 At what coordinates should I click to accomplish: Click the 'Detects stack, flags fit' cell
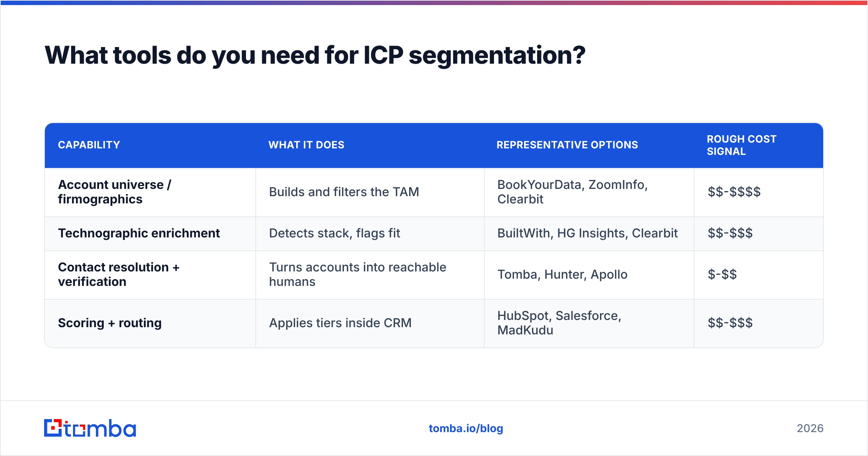pyautogui.click(x=370, y=234)
